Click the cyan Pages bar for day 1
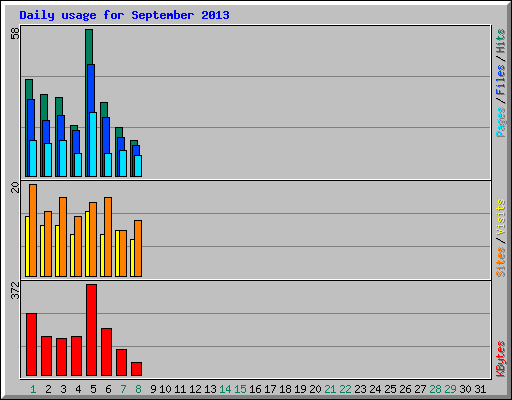Screen dimensions: 512x400 pos(33,158)
